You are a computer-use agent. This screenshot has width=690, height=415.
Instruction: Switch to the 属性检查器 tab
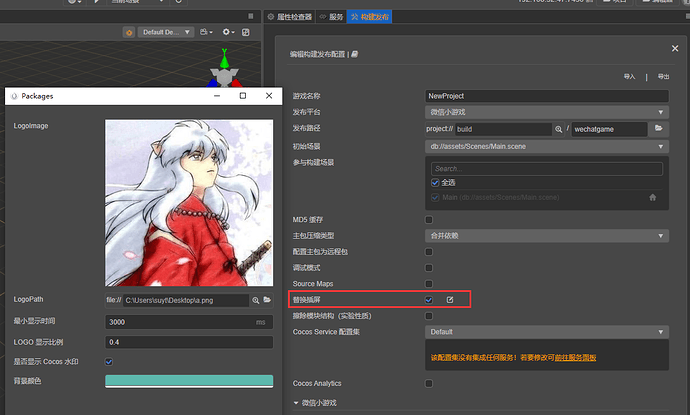[x=290, y=17]
